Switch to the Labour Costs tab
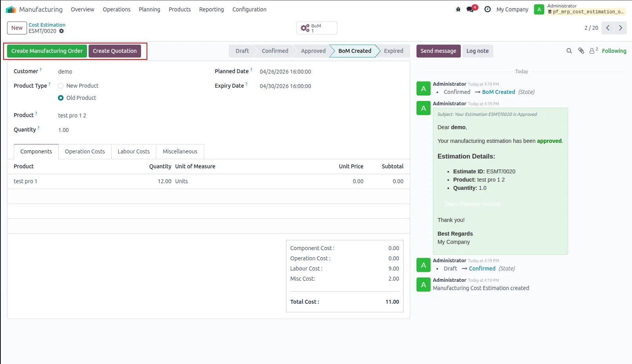The image size is (632, 364). pos(134,151)
